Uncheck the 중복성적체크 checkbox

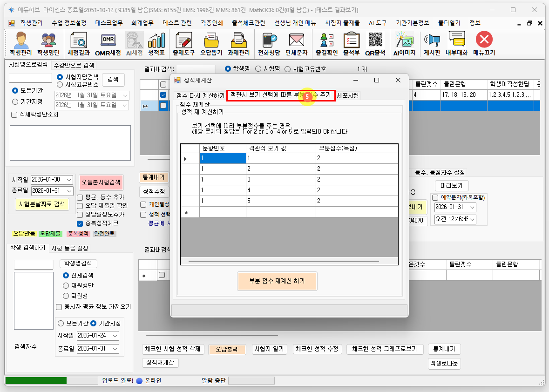click(80, 223)
